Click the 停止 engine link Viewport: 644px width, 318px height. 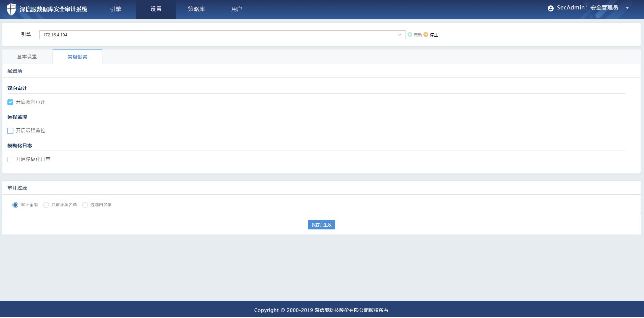(434, 35)
